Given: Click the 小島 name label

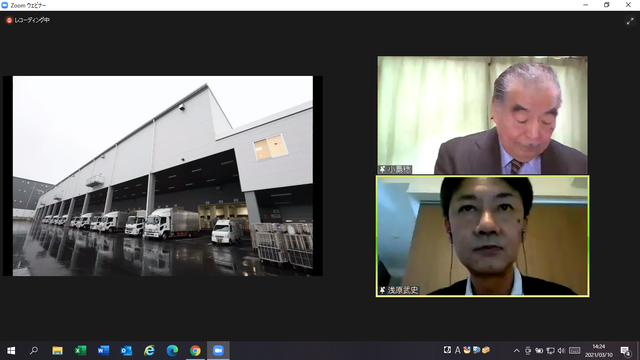Looking at the screenshot, I should 399,169.
